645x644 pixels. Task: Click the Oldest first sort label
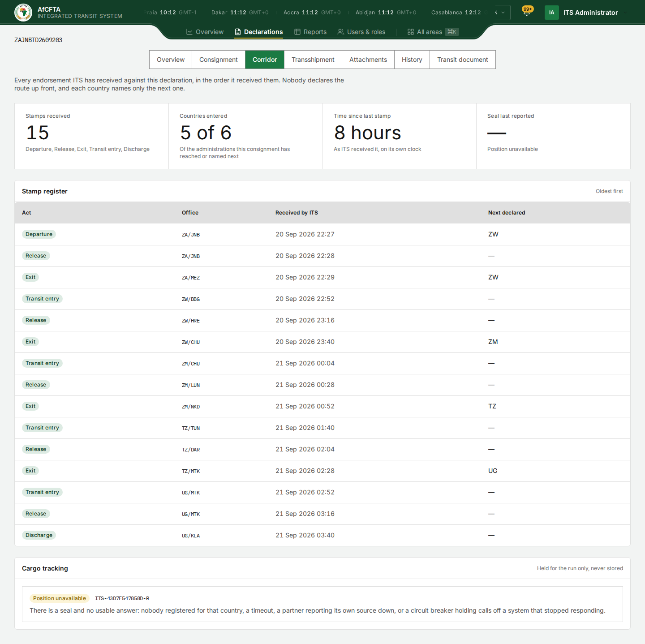click(609, 191)
